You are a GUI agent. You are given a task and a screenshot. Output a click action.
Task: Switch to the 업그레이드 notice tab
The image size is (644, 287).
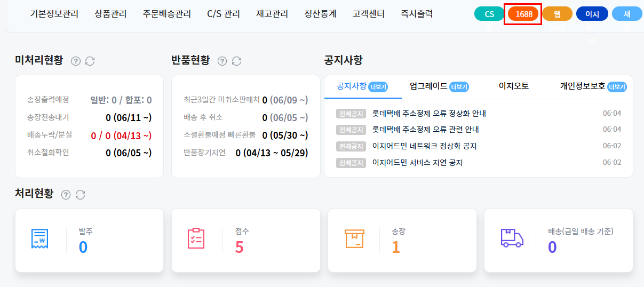pos(428,86)
